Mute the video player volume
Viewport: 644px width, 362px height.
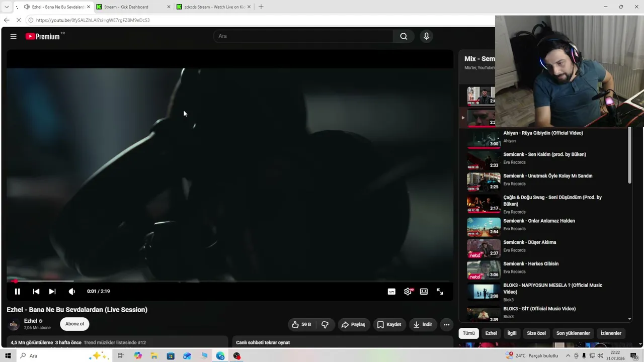(x=72, y=292)
